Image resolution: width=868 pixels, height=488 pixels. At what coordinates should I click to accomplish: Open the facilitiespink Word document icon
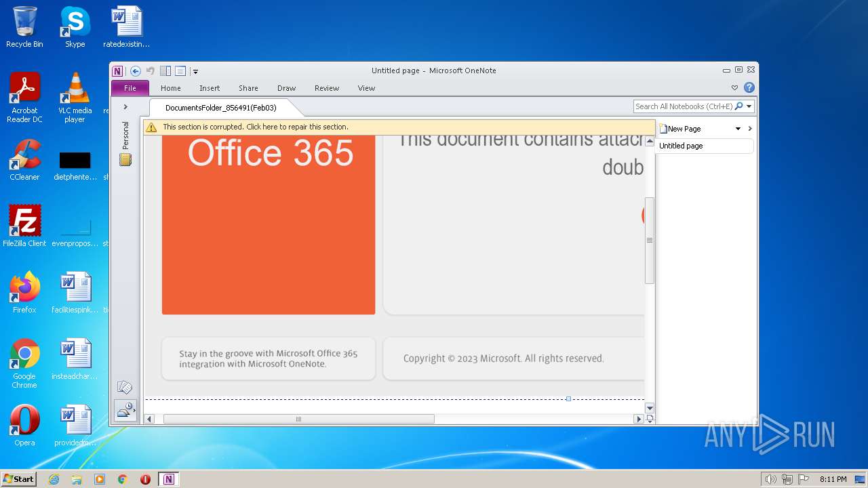click(x=75, y=293)
